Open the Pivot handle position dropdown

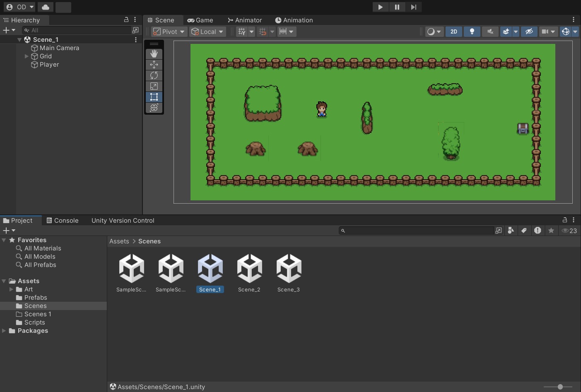click(x=169, y=31)
